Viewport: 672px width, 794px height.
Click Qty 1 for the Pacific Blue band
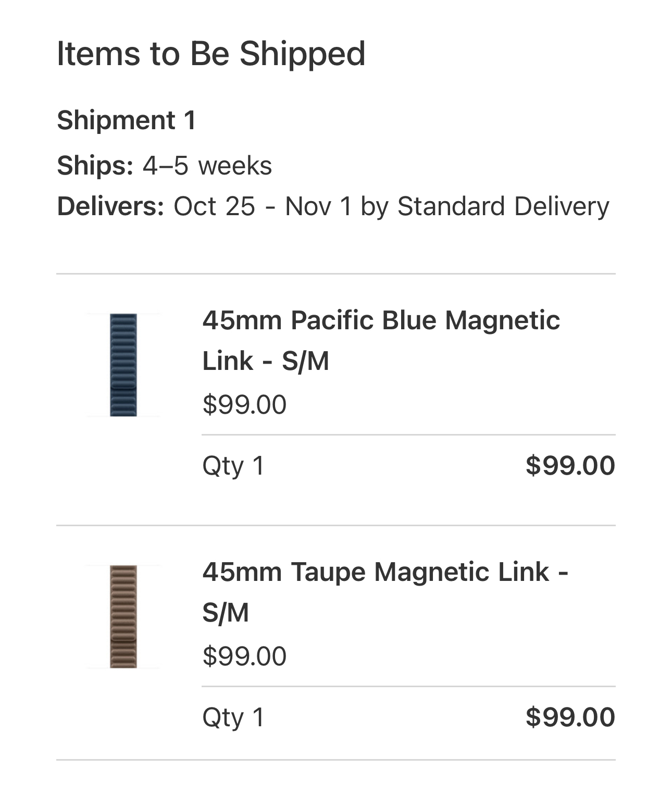click(x=233, y=465)
